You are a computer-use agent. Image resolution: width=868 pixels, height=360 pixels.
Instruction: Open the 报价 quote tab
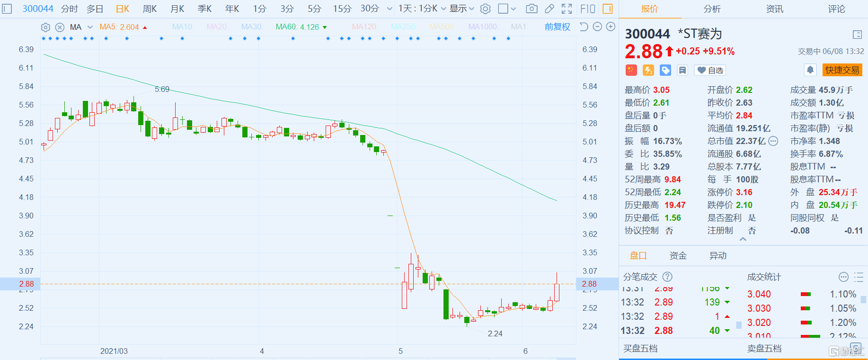click(x=650, y=9)
